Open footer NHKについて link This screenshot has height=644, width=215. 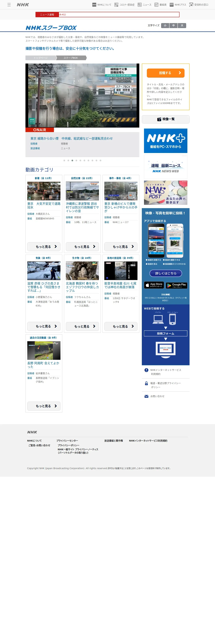(x=34, y=441)
